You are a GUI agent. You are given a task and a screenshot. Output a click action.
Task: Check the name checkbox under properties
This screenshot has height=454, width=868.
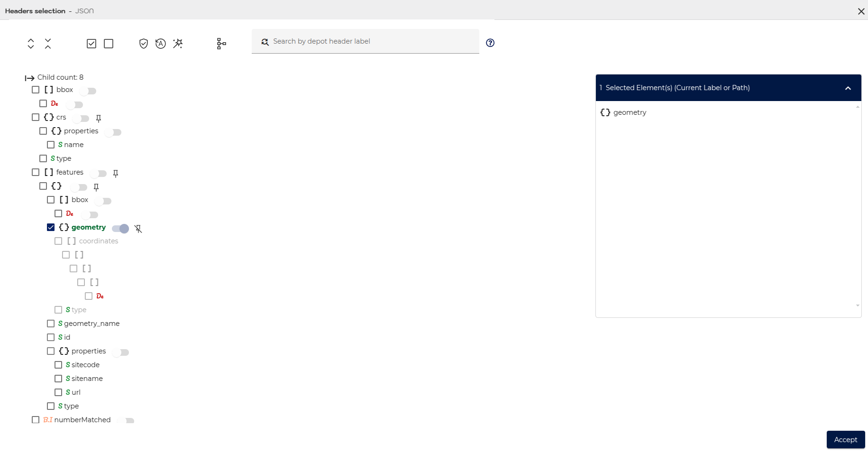tap(51, 145)
